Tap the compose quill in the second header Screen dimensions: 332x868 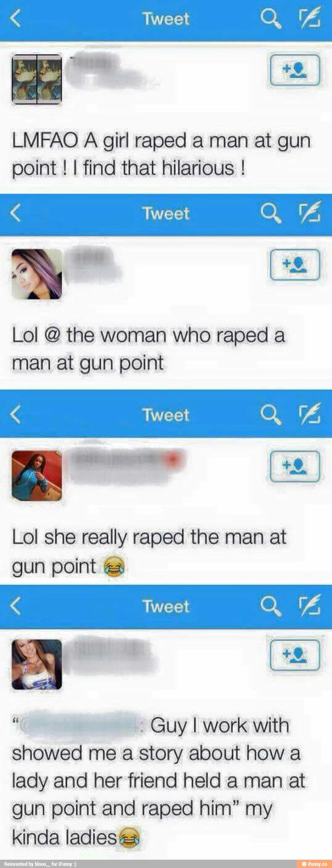pyautogui.click(x=310, y=212)
